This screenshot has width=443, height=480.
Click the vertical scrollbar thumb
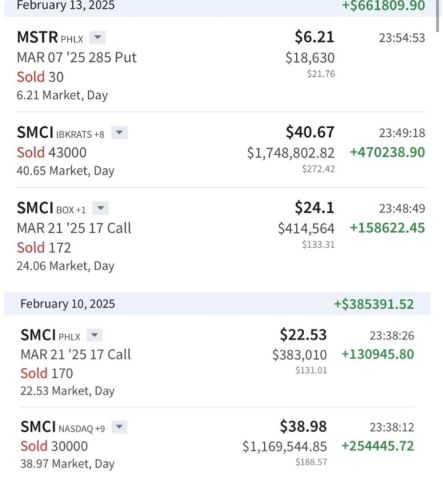tap(439, 16)
